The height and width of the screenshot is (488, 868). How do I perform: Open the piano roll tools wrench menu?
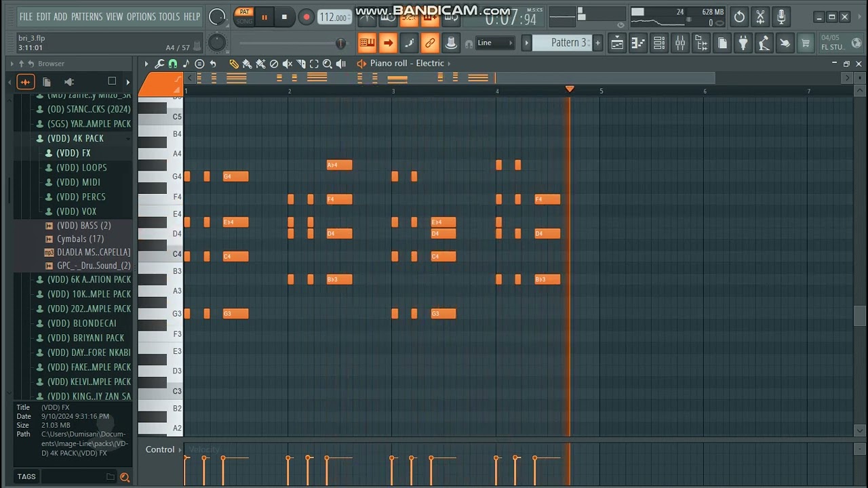coord(159,64)
